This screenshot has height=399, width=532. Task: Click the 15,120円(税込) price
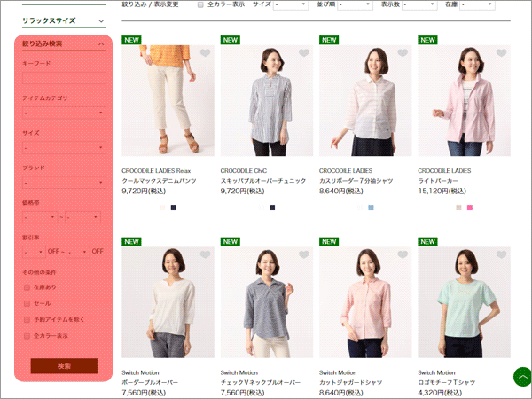(x=442, y=192)
